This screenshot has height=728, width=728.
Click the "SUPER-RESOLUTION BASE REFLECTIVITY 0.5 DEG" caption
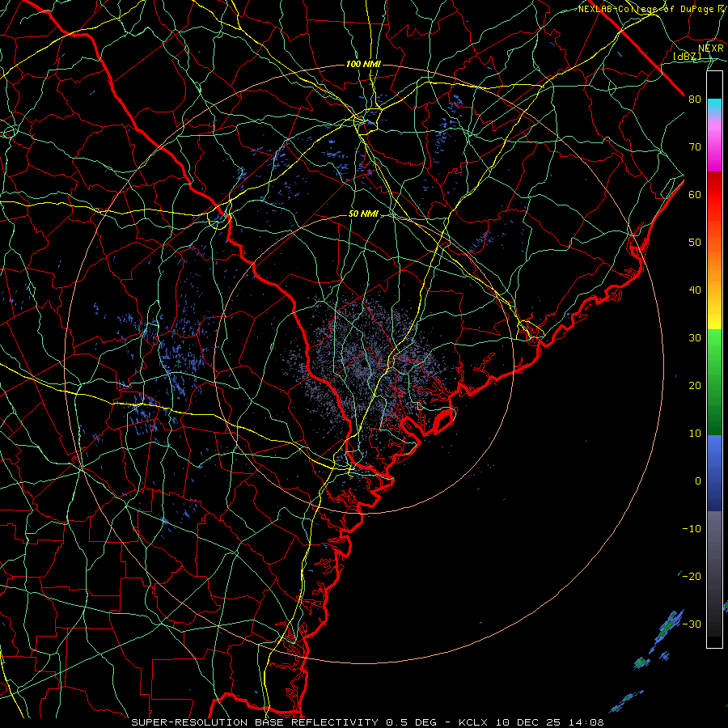pyautogui.click(x=284, y=722)
